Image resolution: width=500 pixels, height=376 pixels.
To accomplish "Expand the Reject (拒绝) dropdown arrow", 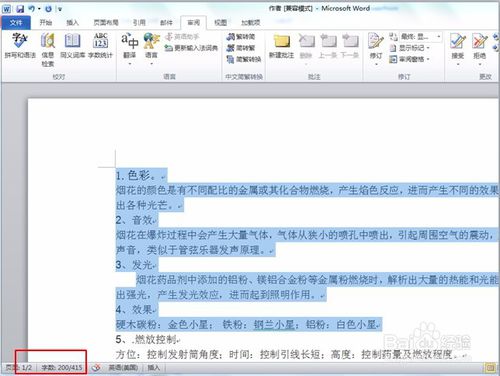I will point(479,64).
